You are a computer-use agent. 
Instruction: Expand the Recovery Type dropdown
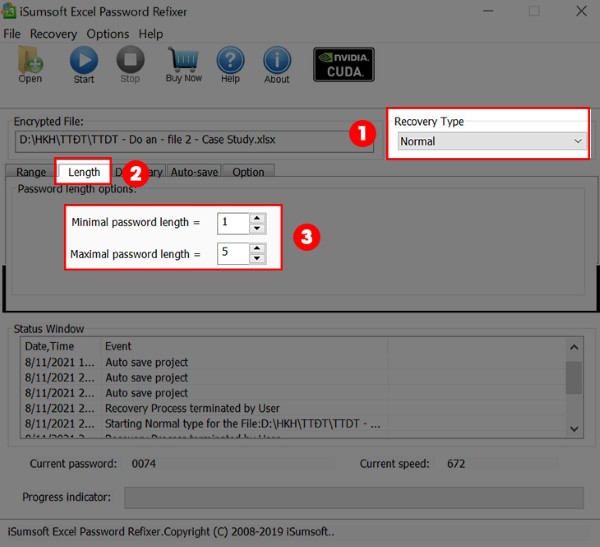(x=577, y=142)
